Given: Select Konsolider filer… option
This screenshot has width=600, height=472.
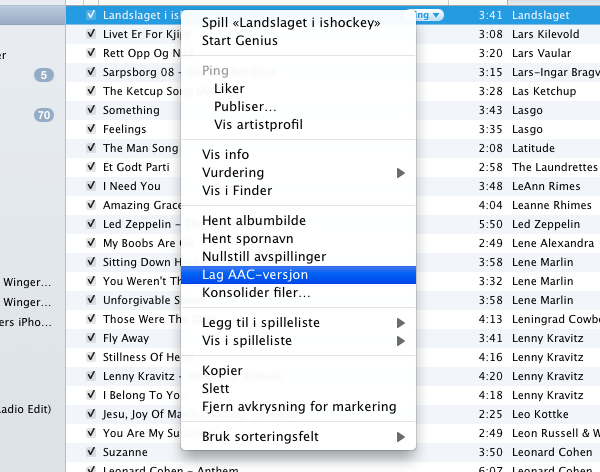Looking at the screenshot, I should [256, 293].
